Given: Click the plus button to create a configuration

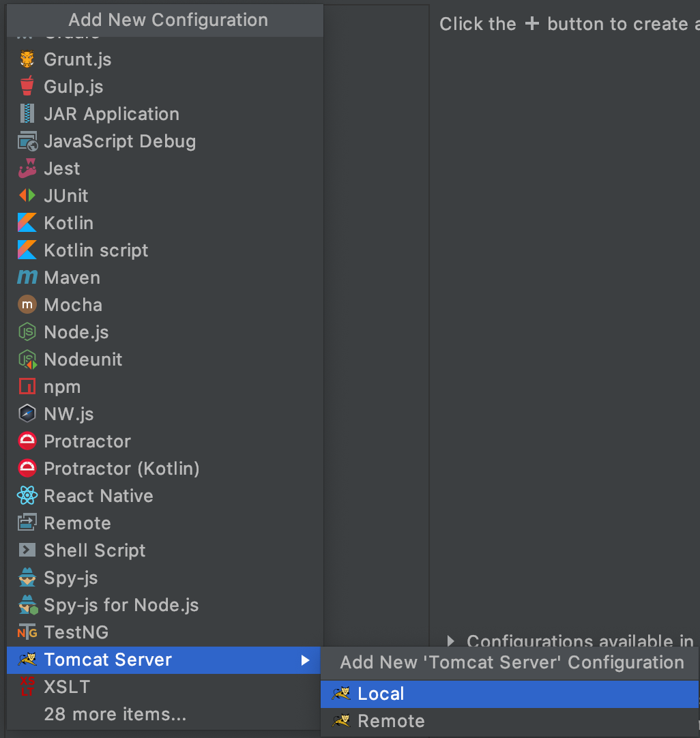Looking at the screenshot, I should click(x=531, y=23).
